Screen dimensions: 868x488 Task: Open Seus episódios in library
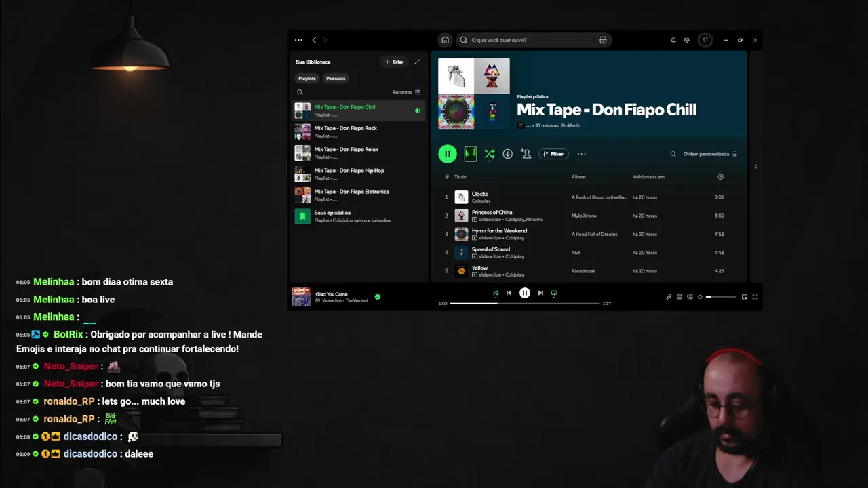[359, 216]
